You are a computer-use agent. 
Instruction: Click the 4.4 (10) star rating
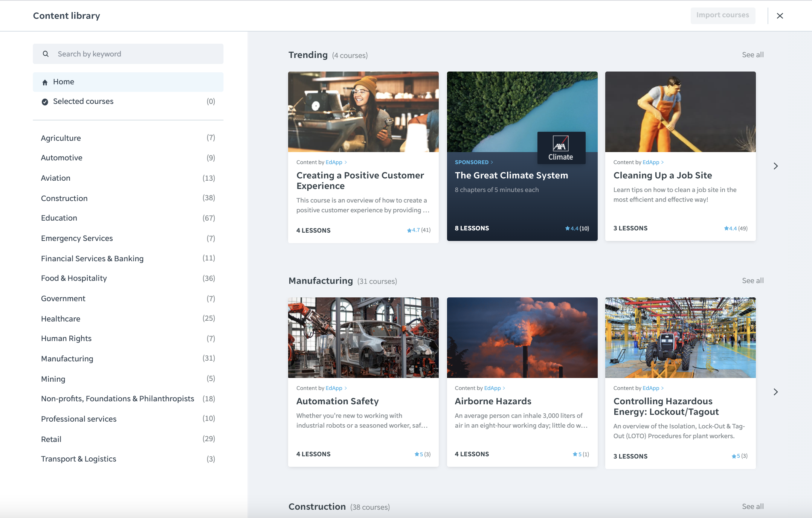pyautogui.click(x=577, y=229)
